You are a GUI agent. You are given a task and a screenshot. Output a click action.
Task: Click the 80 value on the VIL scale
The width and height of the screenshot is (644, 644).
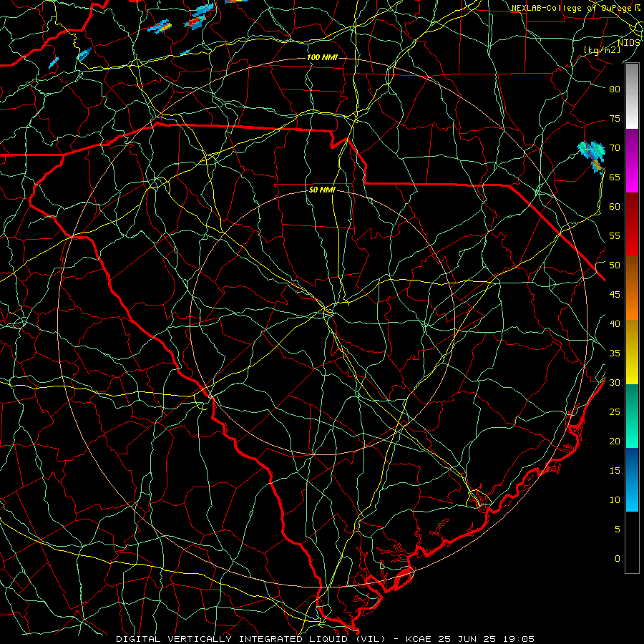click(615, 89)
